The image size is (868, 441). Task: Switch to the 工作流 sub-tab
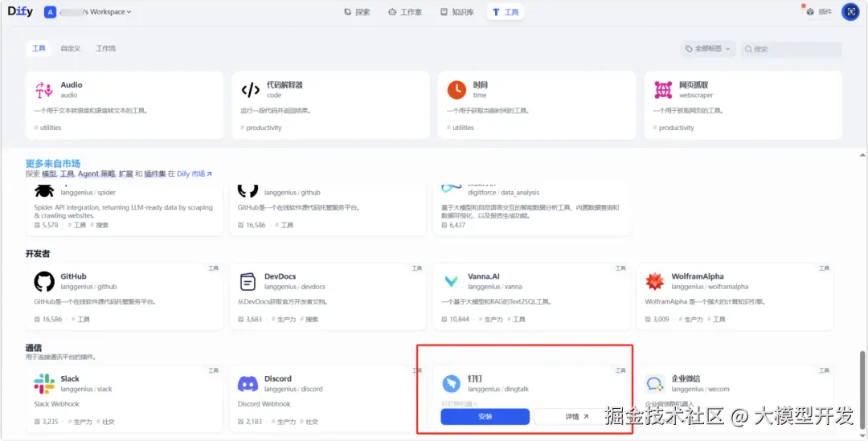pyautogui.click(x=106, y=49)
